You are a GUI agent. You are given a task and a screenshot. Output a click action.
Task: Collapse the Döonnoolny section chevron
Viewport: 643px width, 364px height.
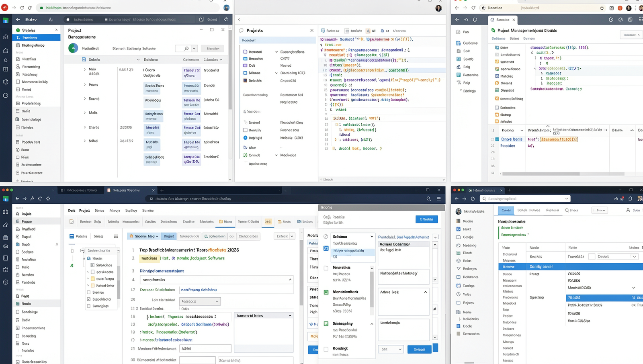click(372, 324)
